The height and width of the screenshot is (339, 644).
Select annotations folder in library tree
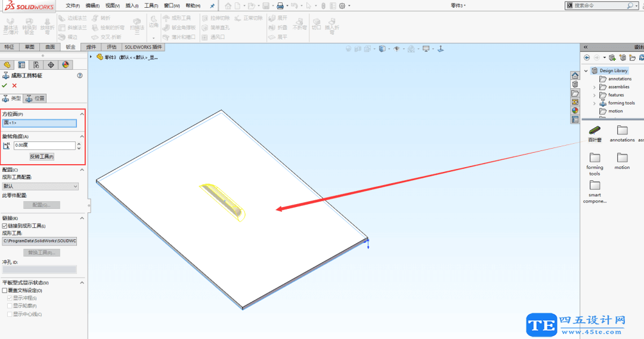pos(615,79)
